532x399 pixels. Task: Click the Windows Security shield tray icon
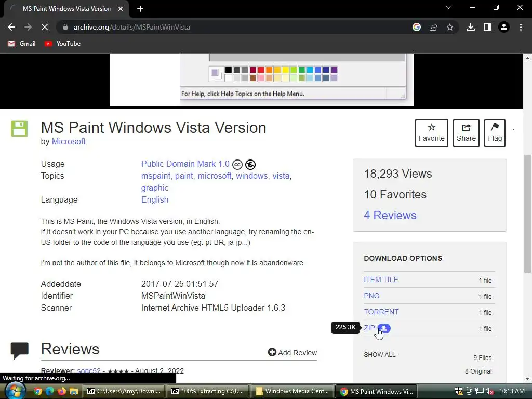459,391
